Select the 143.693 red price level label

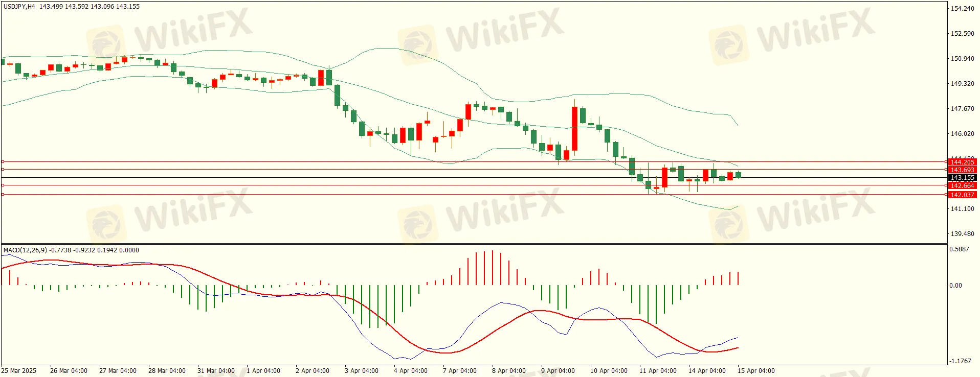[x=962, y=170]
